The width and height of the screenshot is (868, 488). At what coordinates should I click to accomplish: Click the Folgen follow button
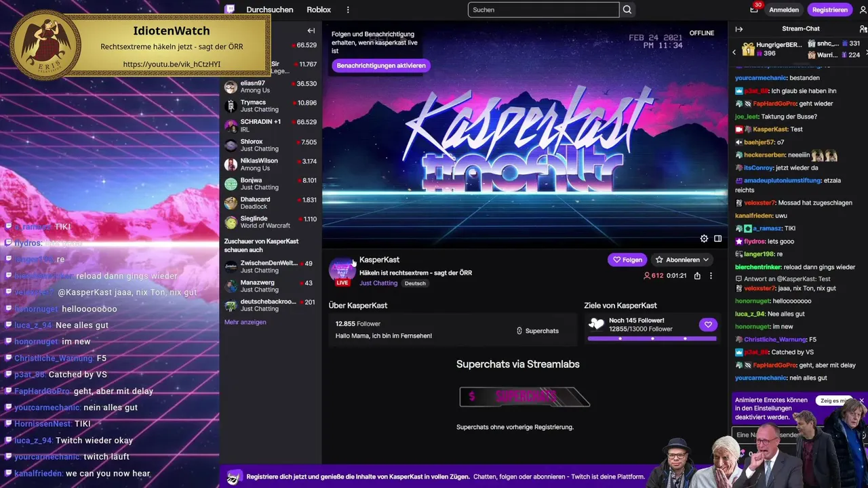coord(627,260)
